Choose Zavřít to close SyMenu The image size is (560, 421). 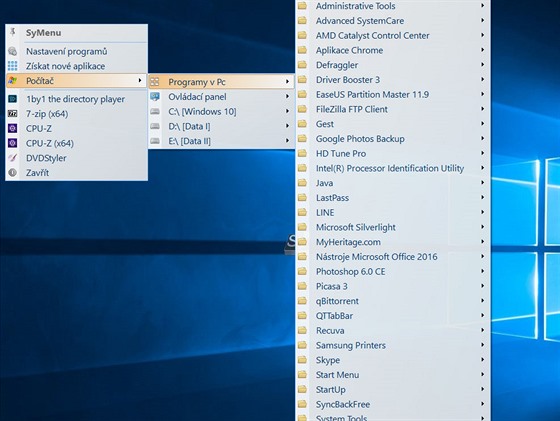coord(77,172)
